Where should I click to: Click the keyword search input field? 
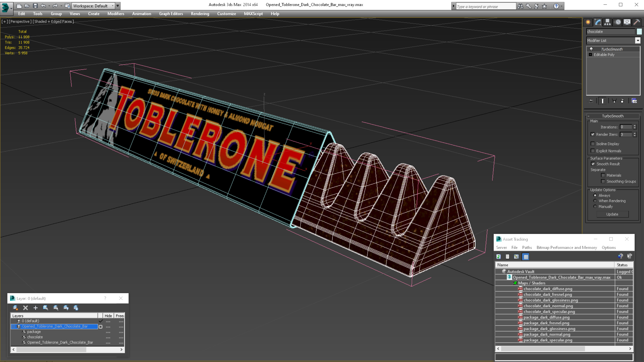[486, 6]
